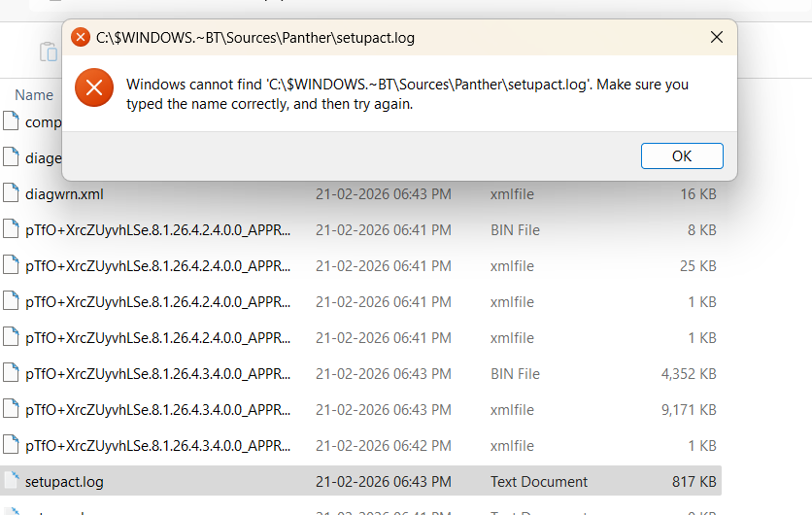
Task: Click the '4,352 KB' size value
Action: 689,374
